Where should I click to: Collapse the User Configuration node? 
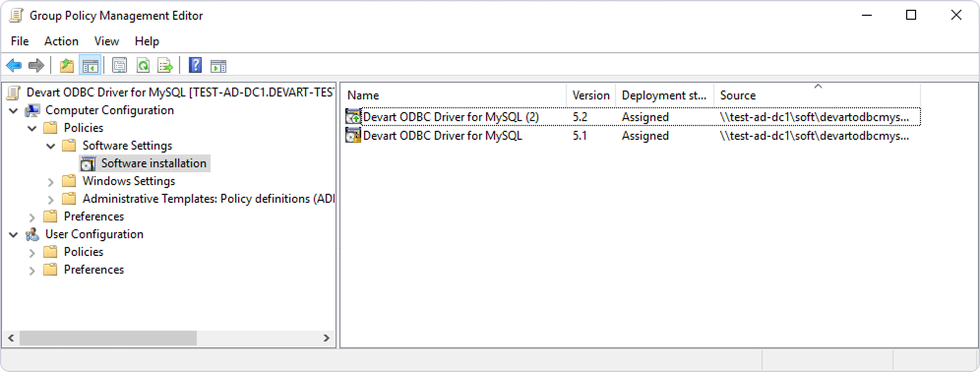point(14,234)
